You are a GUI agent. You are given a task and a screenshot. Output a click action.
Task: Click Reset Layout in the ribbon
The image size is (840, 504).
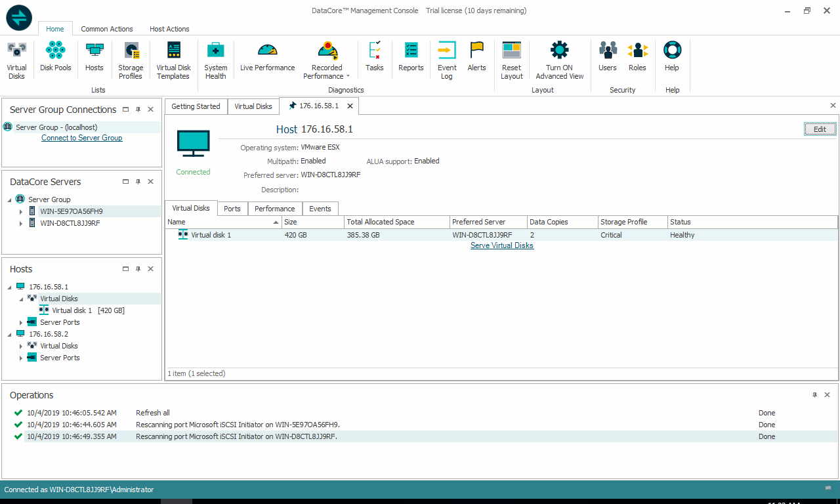(512, 60)
